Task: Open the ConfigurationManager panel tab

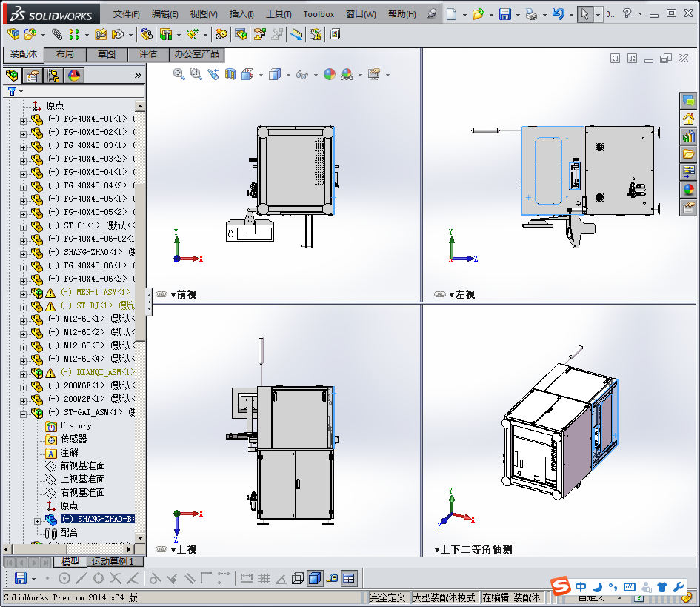Action: pyautogui.click(x=53, y=76)
